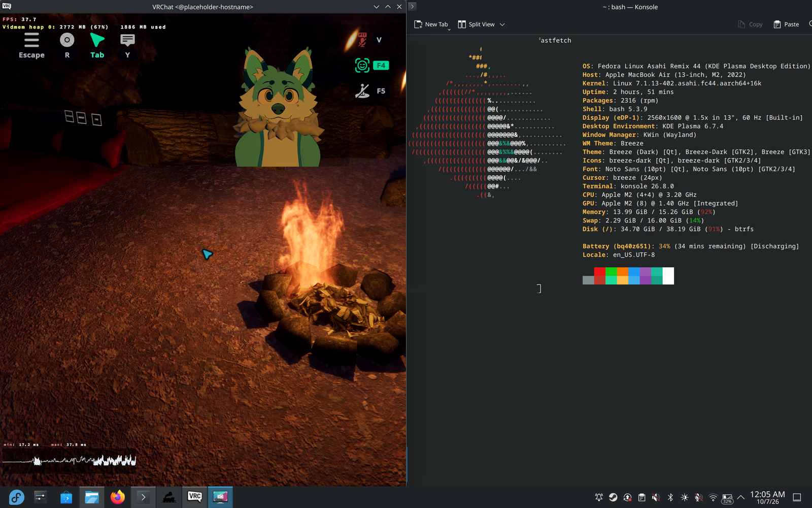Open the Fedora application launcher

coord(16,497)
